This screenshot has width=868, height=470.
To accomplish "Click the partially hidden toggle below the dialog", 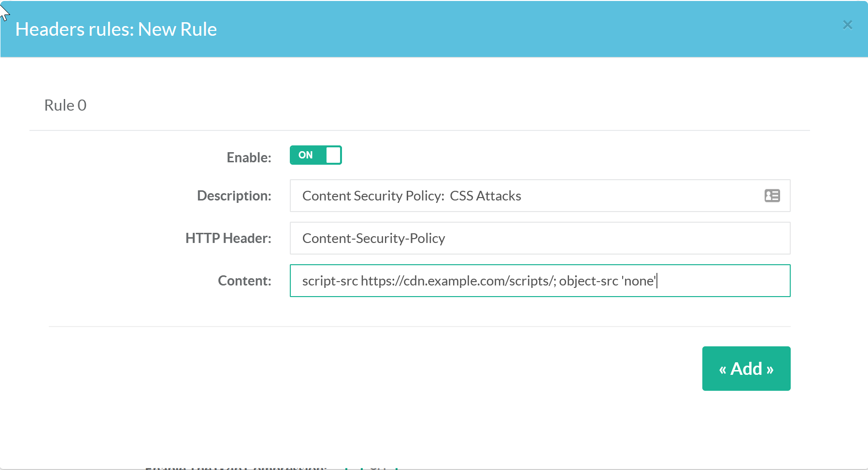I will tap(371, 467).
